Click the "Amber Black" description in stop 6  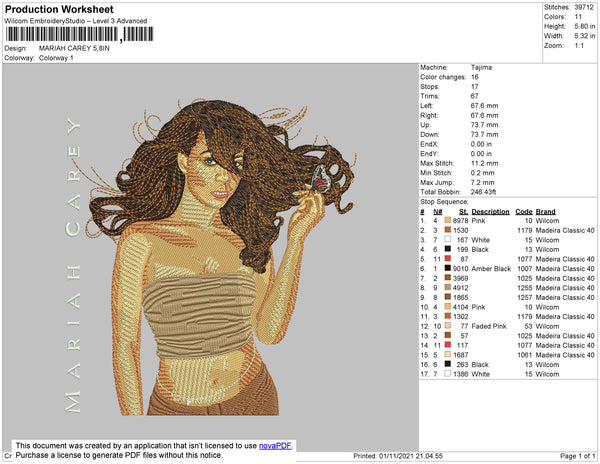[491, 269]
